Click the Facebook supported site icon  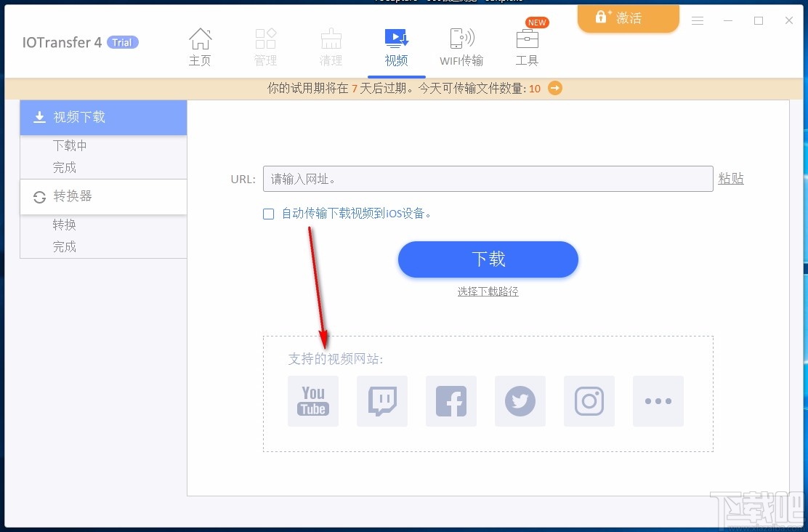451,400
